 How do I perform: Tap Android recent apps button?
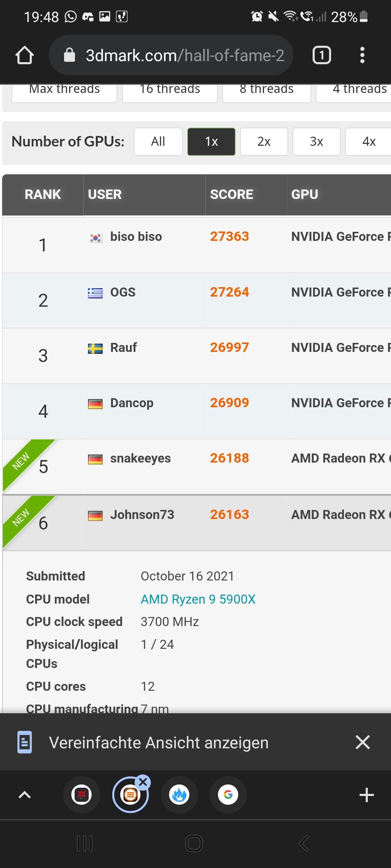[85, 843]
